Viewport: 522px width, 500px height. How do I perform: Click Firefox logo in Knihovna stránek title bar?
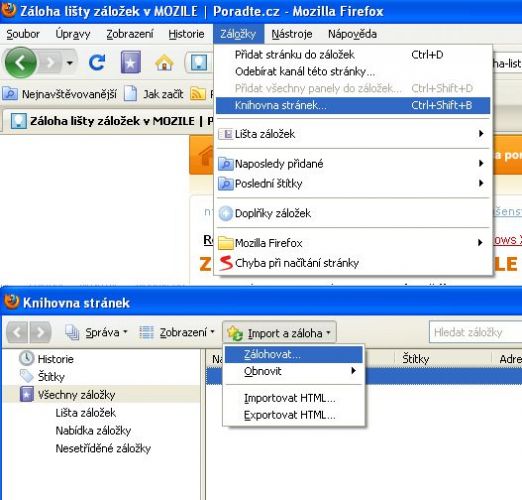tap(12, 302)
